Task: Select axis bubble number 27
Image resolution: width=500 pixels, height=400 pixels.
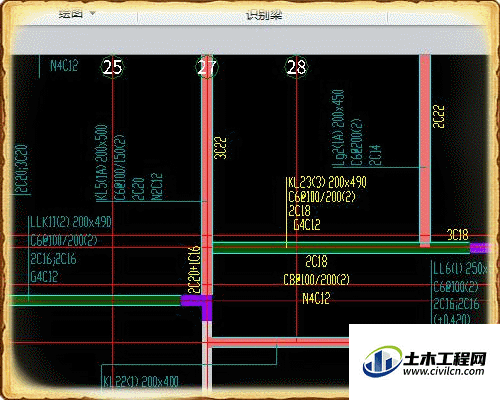Action: (x=207, y=67)
